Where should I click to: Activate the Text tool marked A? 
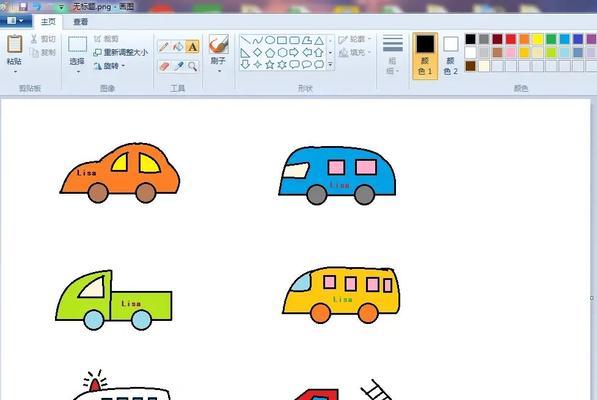coord(192,46)
